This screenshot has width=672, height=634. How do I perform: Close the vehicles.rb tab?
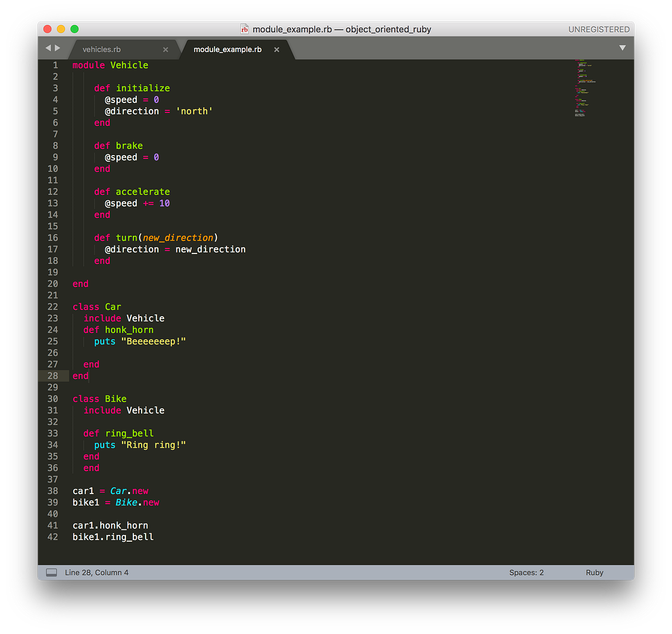pos(165,49)
